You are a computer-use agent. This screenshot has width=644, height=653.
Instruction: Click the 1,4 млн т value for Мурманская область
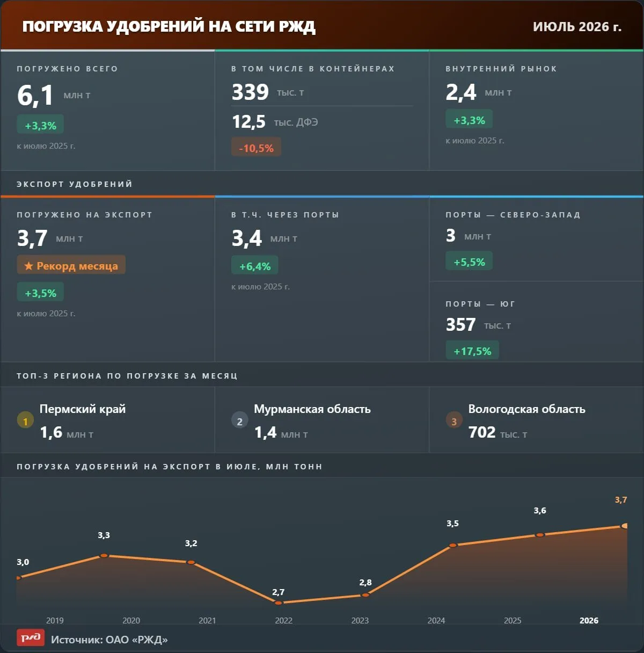[281, 432]
